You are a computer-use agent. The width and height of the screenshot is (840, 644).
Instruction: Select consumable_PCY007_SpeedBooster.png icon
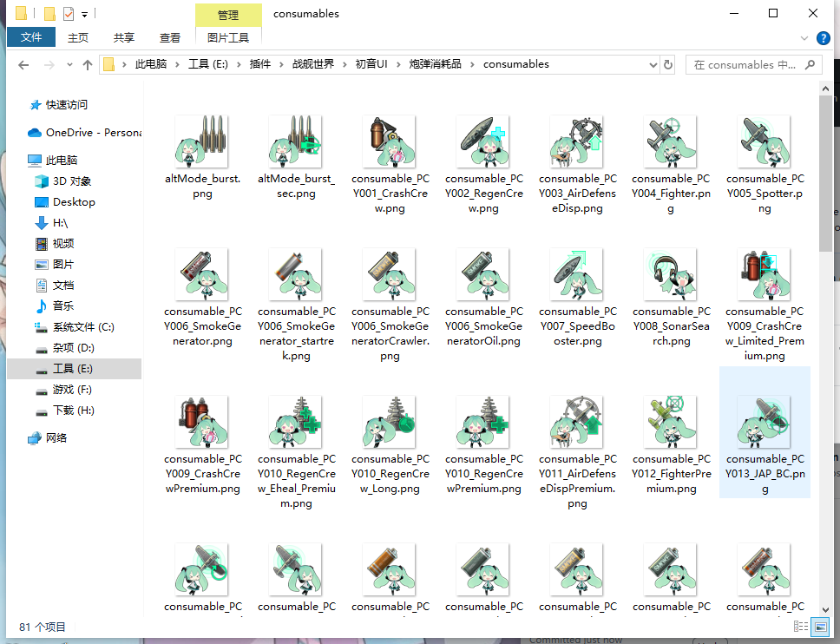tap(577, 274)
